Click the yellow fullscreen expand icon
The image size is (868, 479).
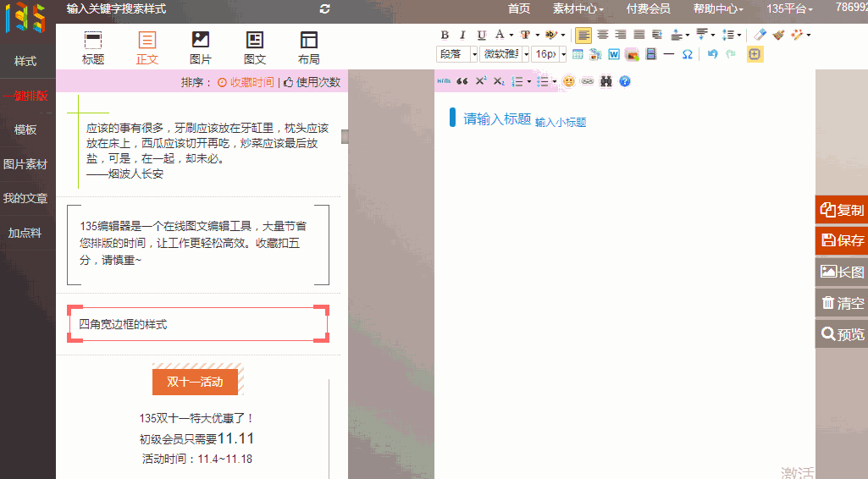coord(755,54)
